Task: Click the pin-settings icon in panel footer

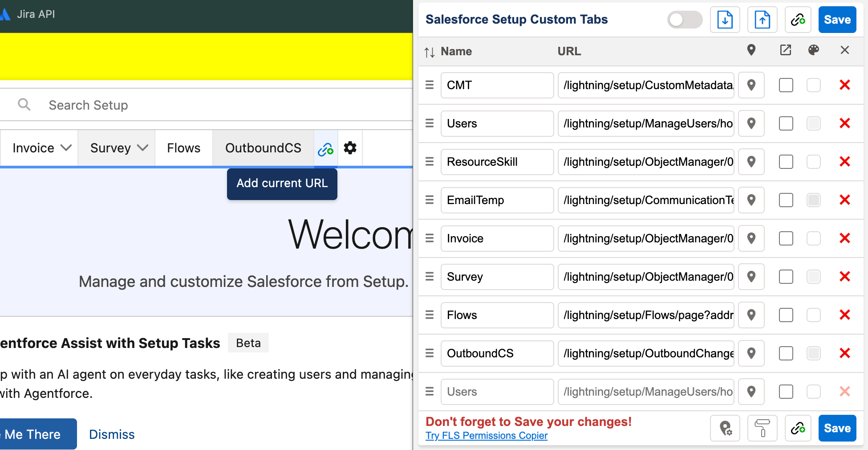Action: pos(725,428)
